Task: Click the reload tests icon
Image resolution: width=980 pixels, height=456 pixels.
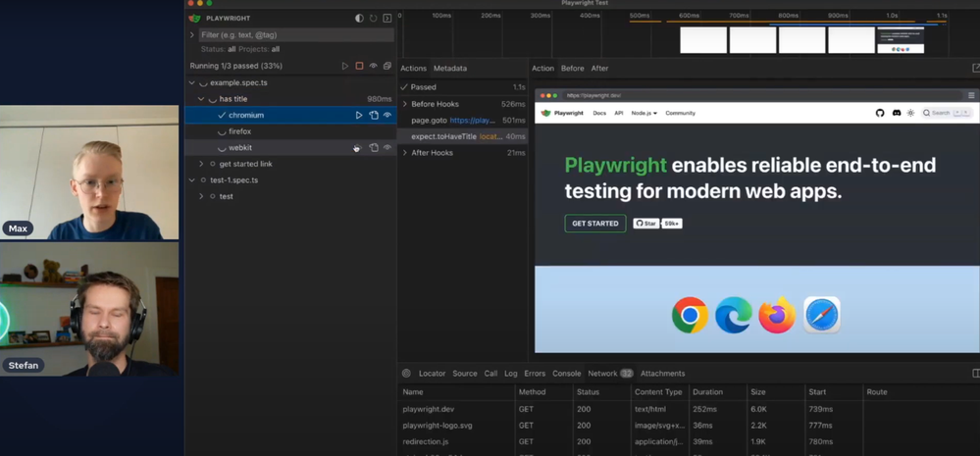Action: [x=373, y=19]
